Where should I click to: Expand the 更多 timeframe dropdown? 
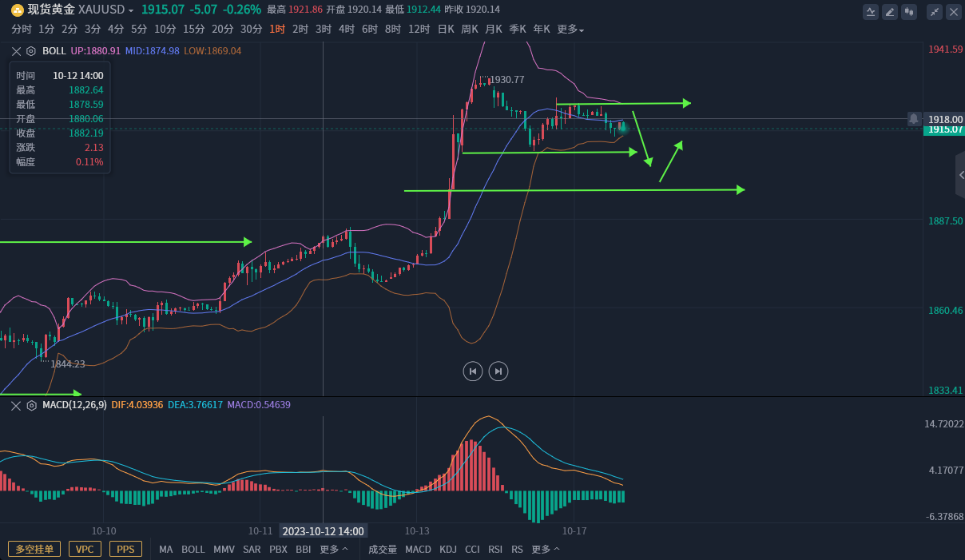(570, 29)
